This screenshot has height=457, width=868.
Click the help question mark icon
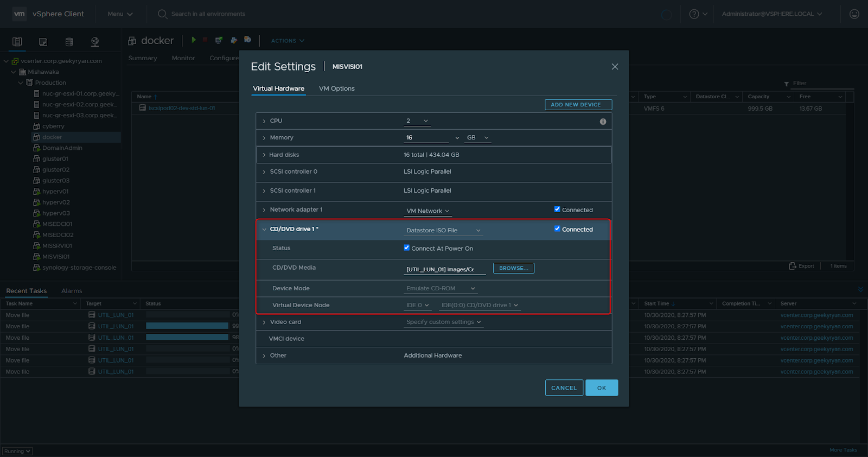pos(694,14)
